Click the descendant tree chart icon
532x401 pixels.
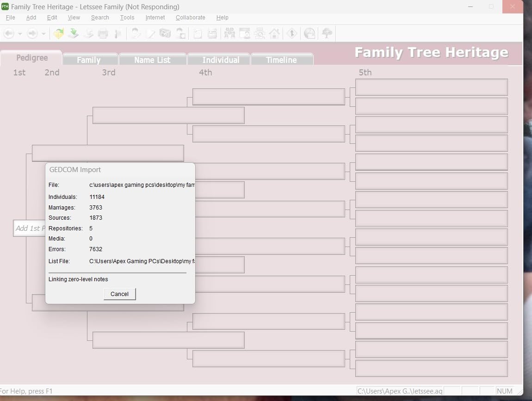point(260,33)
